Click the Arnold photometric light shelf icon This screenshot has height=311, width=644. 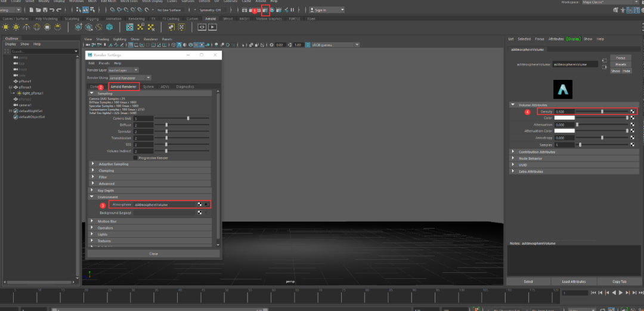[26, 27]
